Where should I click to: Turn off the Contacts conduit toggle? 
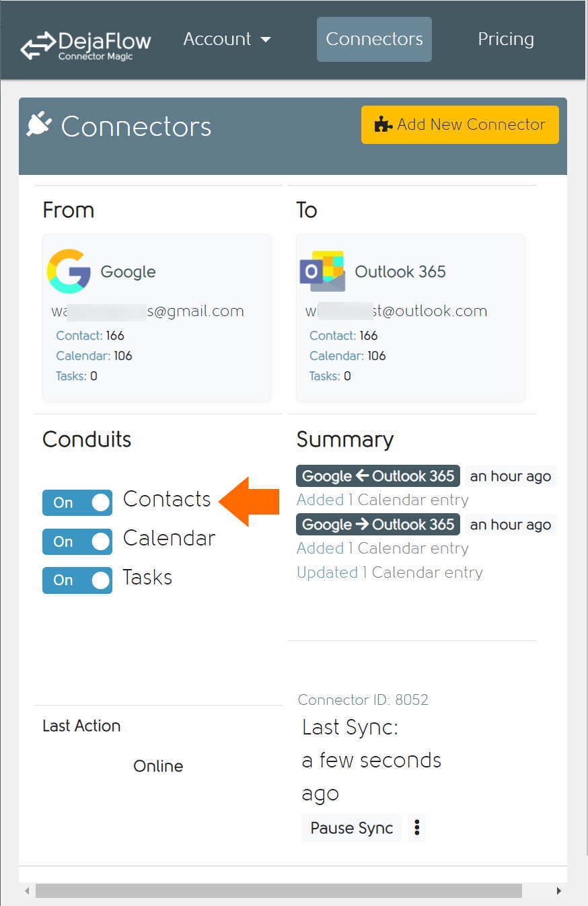77,502
